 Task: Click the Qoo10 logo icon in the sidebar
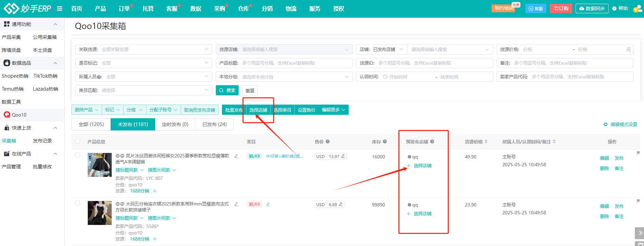tap(7, 115)
